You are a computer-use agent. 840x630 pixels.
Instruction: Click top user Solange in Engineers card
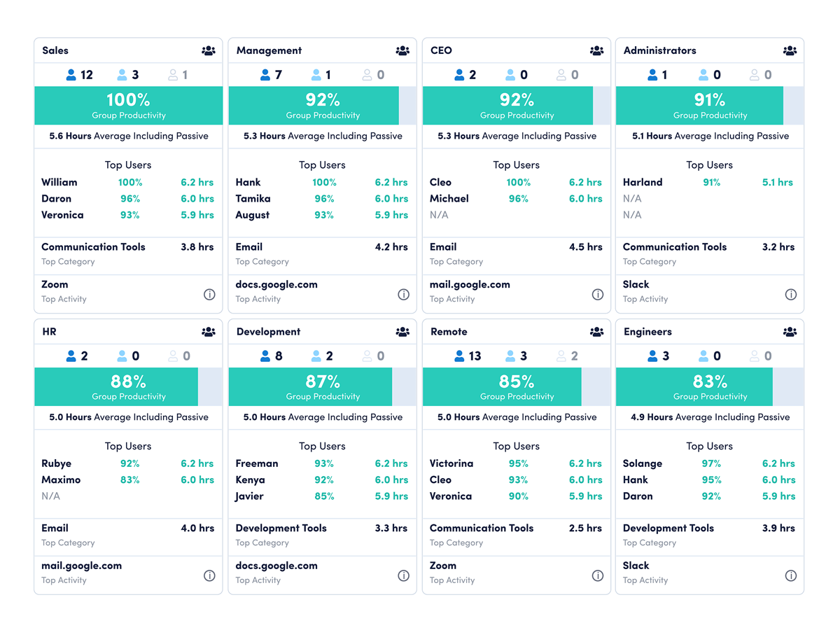point(643,463)
